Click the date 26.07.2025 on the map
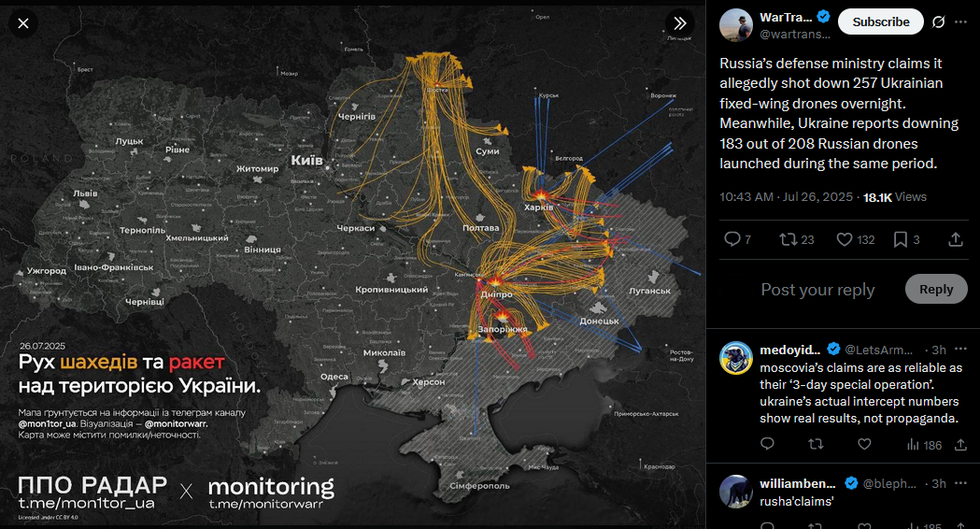Viewport: 980px width, 529px height. pyautogui.click(x=42, y=346)
